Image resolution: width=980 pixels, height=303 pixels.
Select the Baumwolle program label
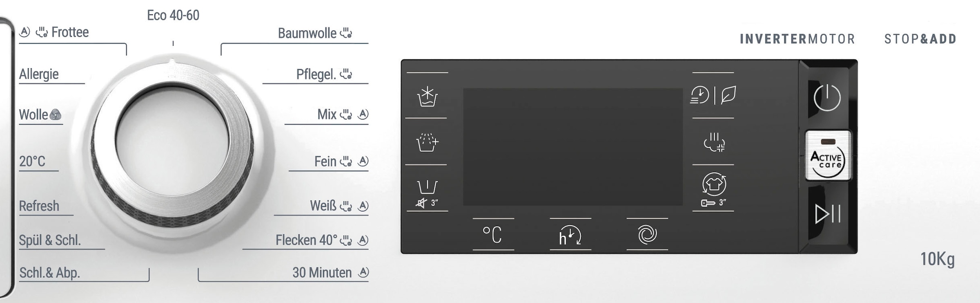[307, 33]
